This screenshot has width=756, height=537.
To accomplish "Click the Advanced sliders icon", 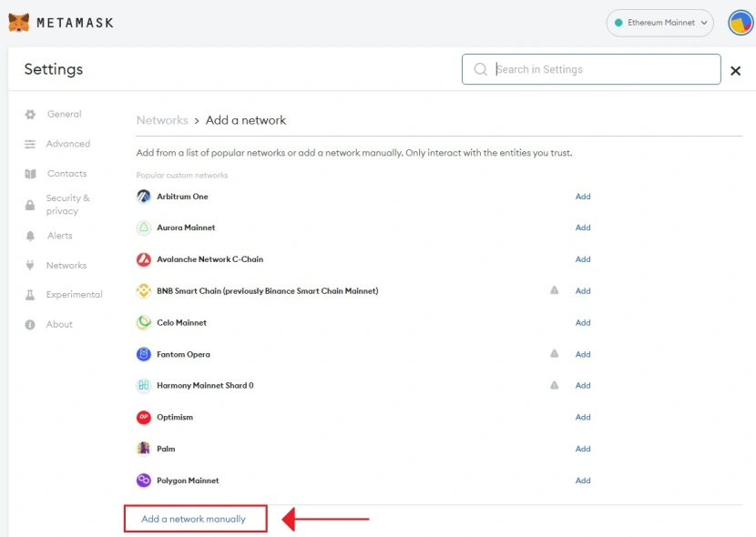I will pos(30,144).
